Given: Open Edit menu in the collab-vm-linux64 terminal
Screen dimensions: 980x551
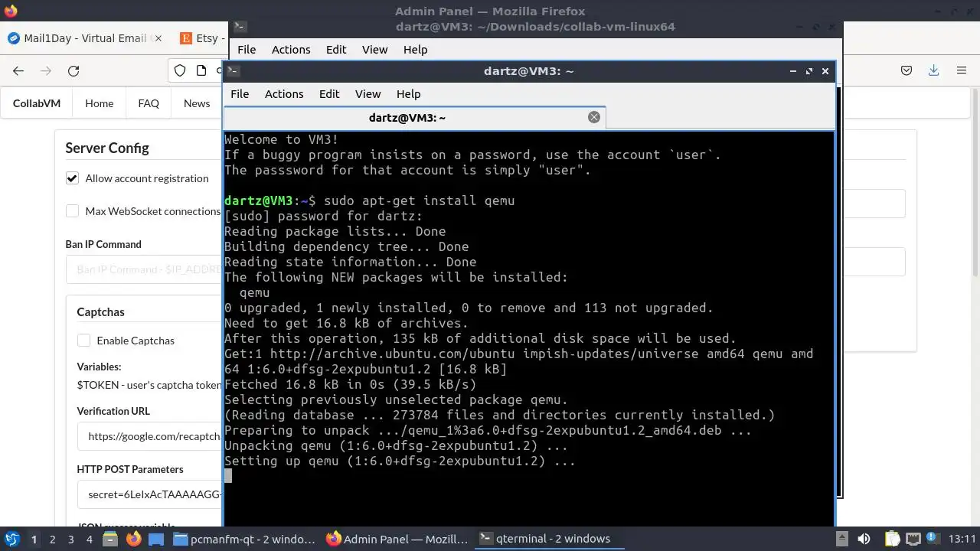Looking at the screenshot, I should click(x=336, y=49).
